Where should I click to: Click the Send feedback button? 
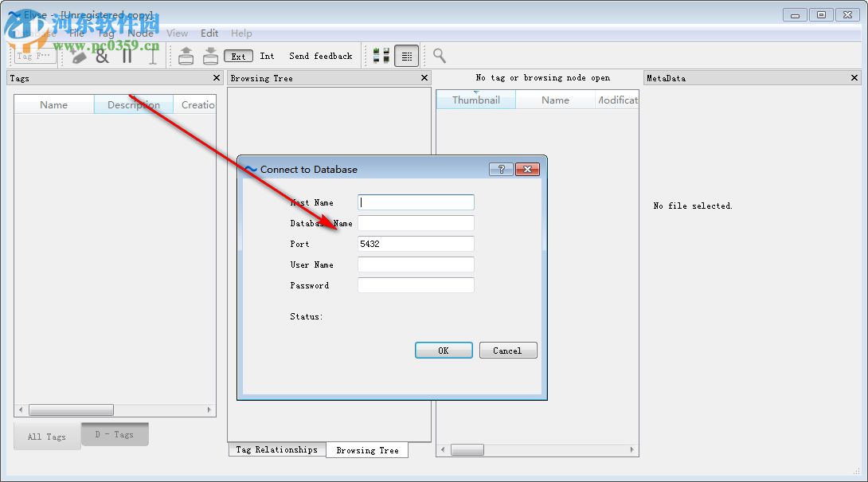pos(320,56)
